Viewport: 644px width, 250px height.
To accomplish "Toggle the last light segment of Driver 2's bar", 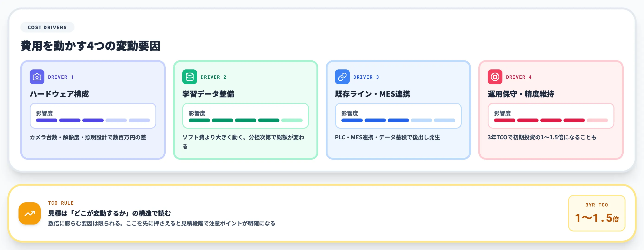I will click(x=292, y=120).
